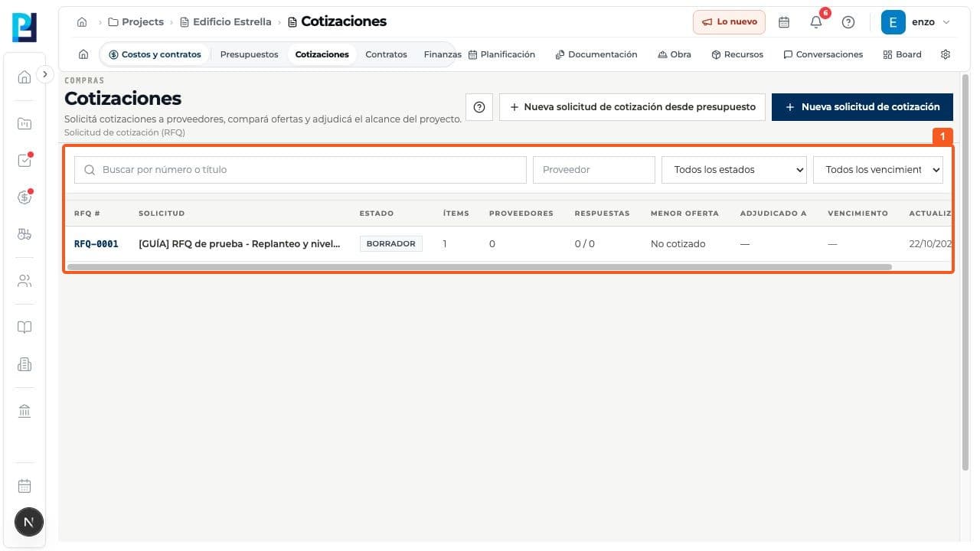Open the bank institution icon in sidebar
Viewport: 980px width, 551px height.
tap(24, 411)
